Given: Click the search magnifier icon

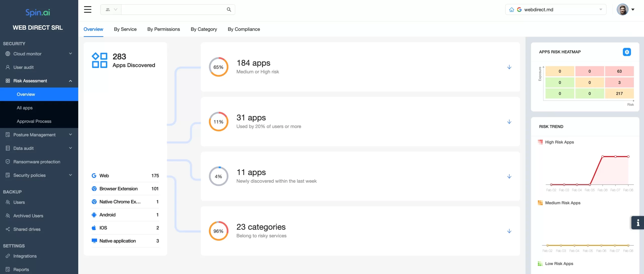Looking at the screenshot, I should [x=229, y=10].
